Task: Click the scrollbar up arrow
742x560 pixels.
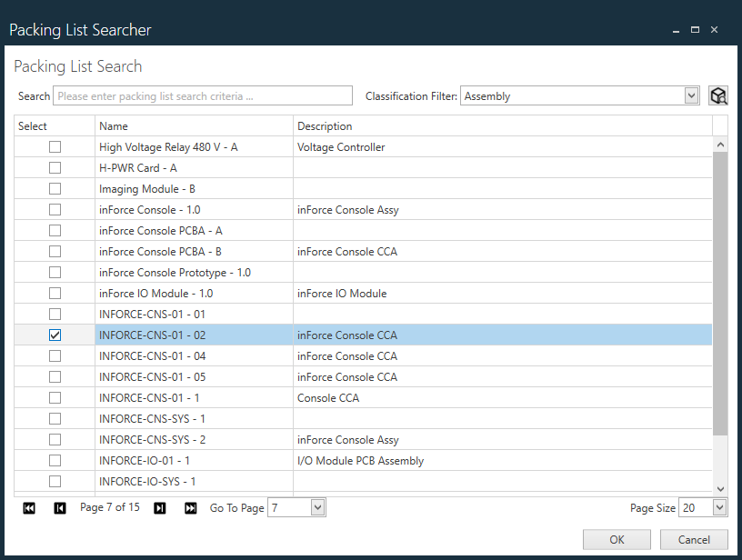Action: (720, 143)
